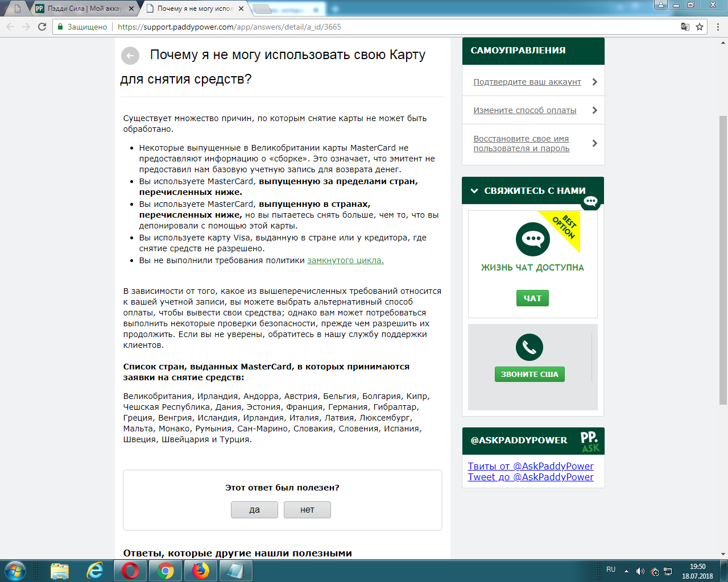728x582 pixels.
Task: Switch to Chrome in the taskbar
Action: pyautogui.click(x=166, y=571)
